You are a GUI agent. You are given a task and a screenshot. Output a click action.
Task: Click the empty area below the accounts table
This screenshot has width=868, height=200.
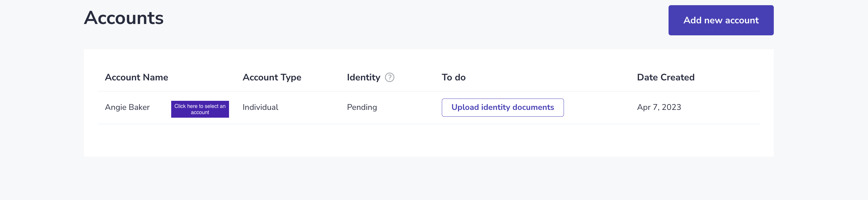point(428,140)
